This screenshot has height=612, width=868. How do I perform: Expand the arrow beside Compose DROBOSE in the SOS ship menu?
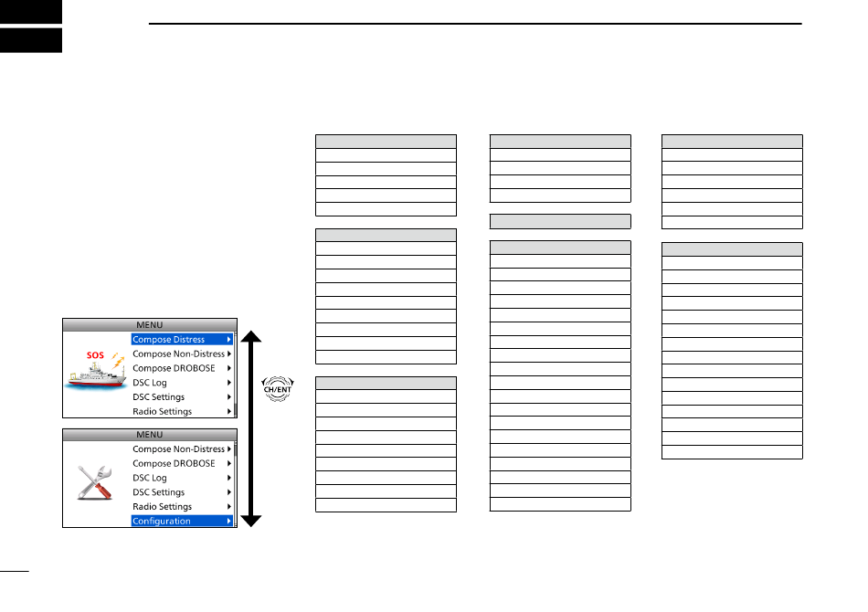228,368
